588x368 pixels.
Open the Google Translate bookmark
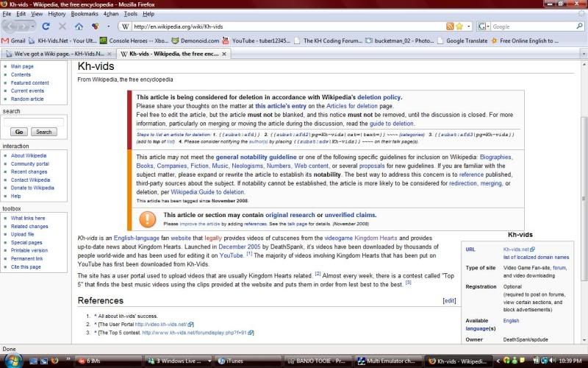point(462,40)
